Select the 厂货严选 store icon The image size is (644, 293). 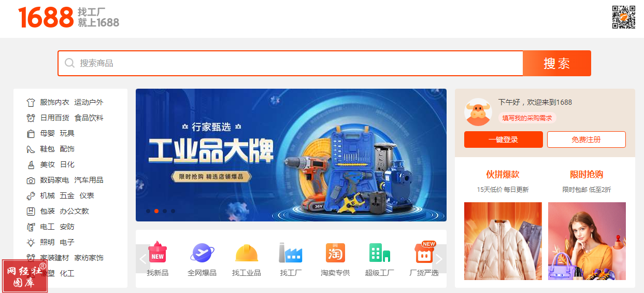pyautogui.click(x=424, y=253)
